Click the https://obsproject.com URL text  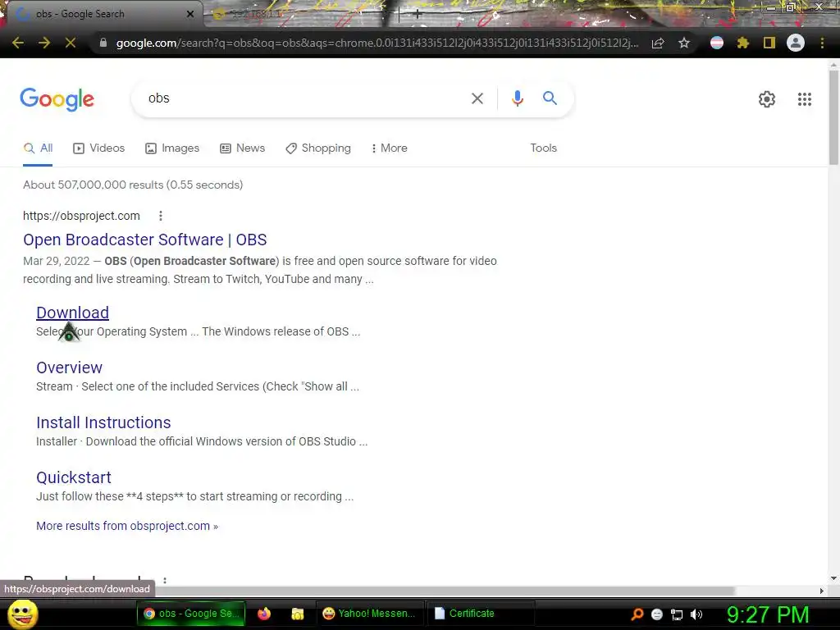click(81, 216)
